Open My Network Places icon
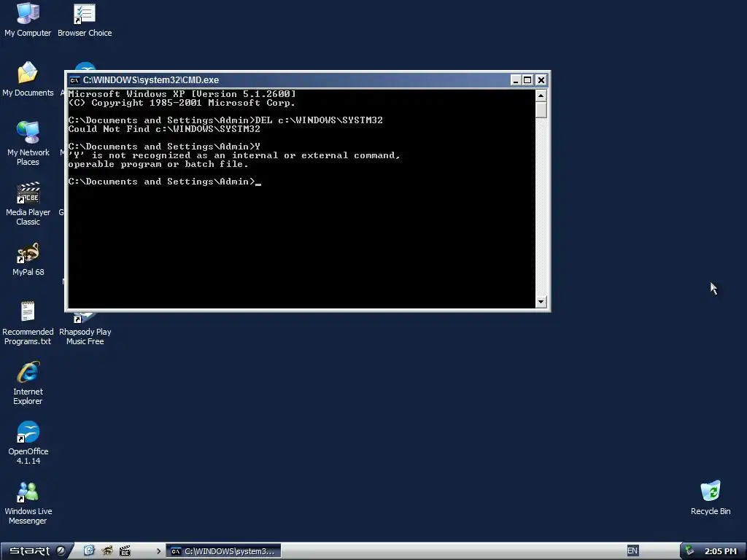Image resolution: width=747 pixels, height=560 pixels. (28, 144)
